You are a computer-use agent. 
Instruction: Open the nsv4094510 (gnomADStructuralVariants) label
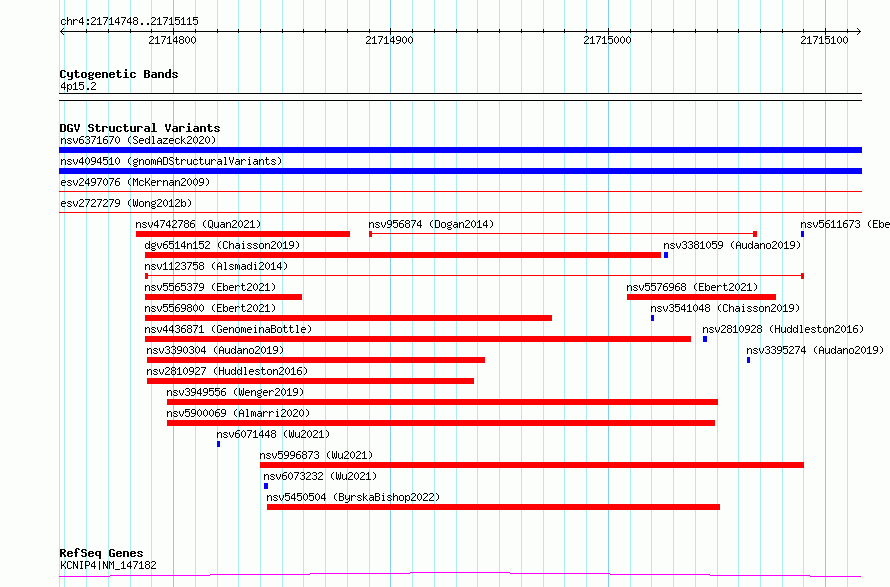click(x=171, y=161)
